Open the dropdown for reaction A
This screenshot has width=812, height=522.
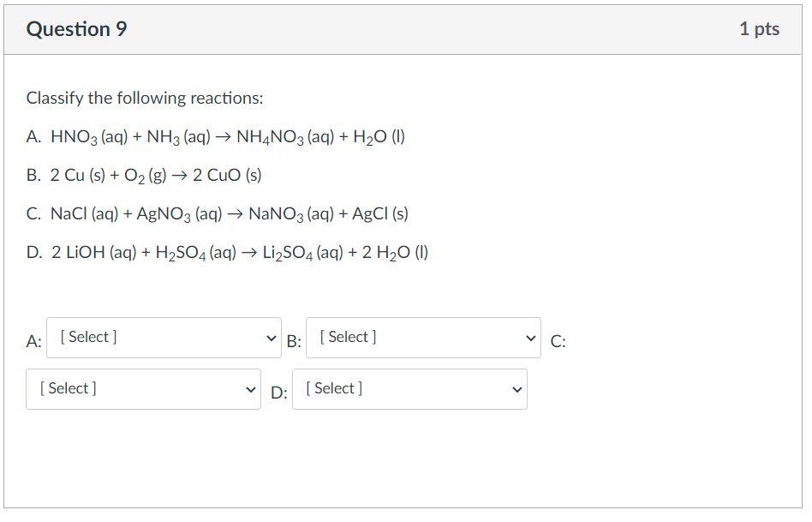click(163, 338)
